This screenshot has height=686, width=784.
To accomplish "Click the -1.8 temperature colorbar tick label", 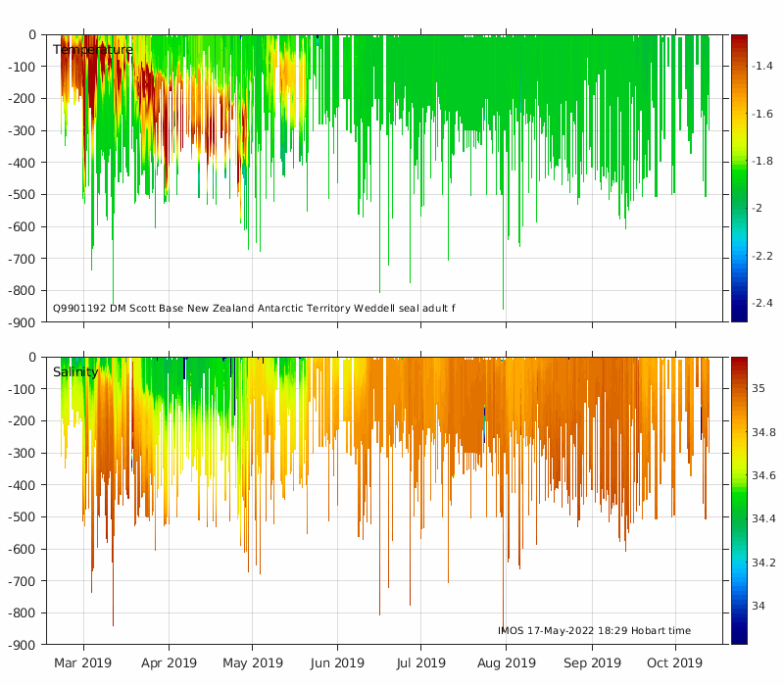I will point(762,161).
